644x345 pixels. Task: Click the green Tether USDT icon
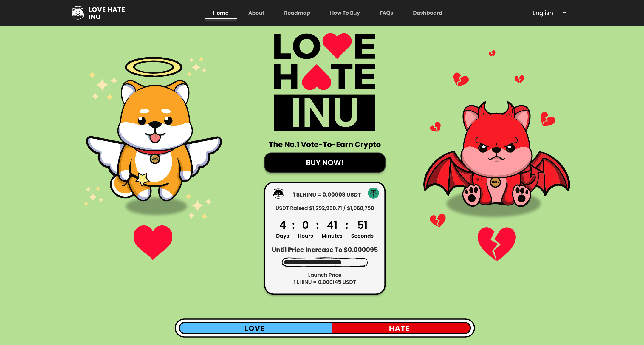point(373,193)
